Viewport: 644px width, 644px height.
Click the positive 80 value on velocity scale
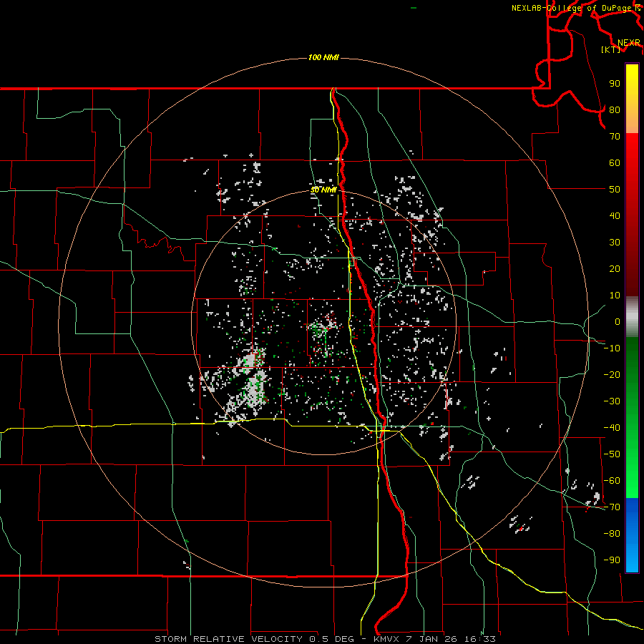(x=615, y=109)
